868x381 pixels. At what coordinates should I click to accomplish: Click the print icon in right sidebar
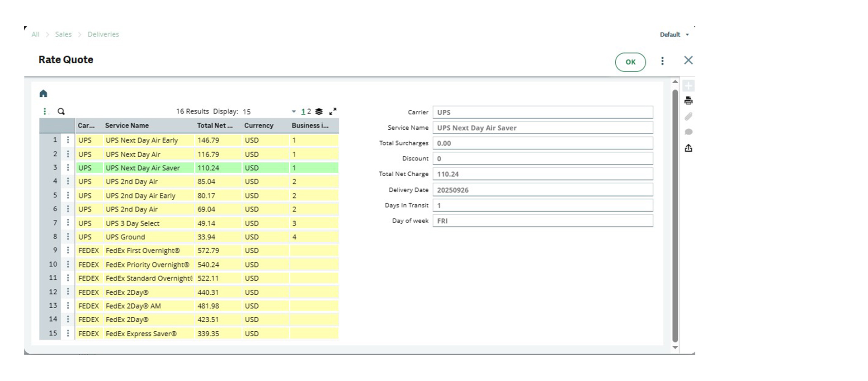pos(688,101)
